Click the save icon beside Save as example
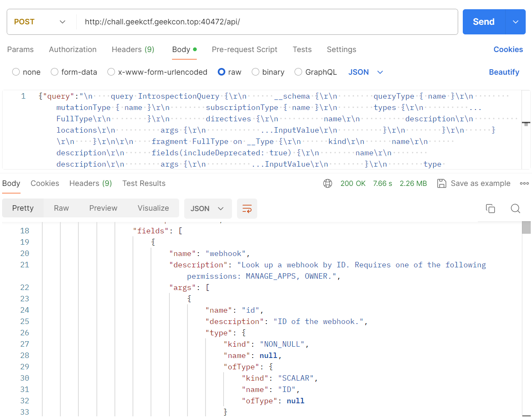This screenshot has height=418, width=532. 441,183
